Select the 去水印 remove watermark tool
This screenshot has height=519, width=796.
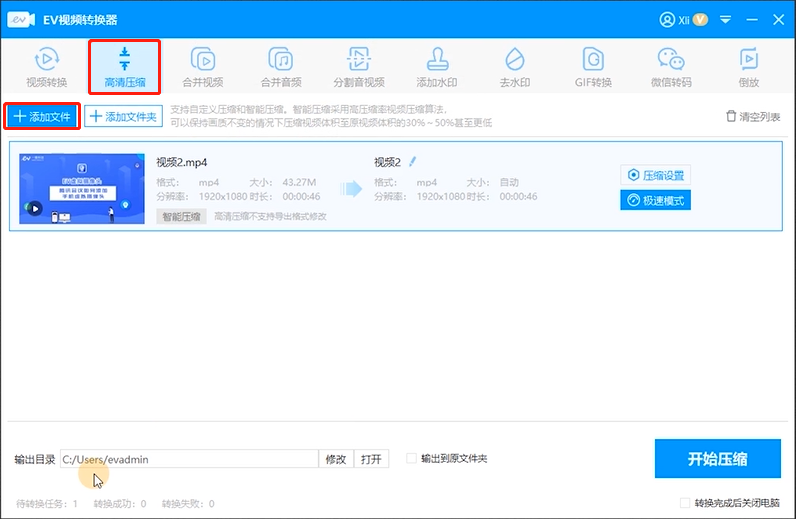[514, 67]
